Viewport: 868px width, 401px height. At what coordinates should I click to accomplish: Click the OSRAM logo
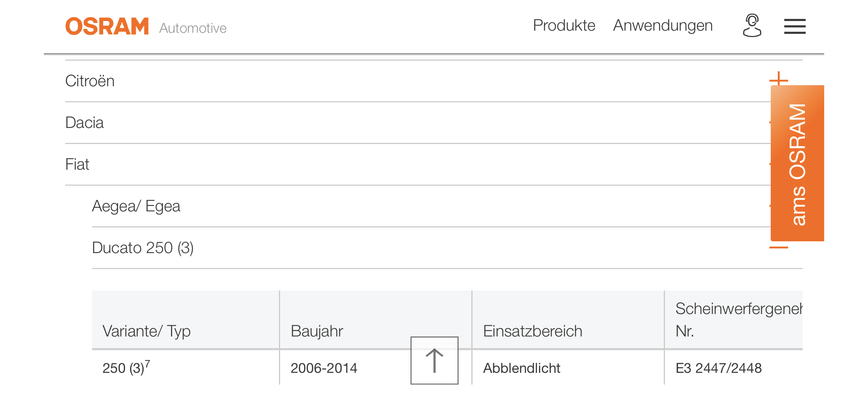click(x=107, y=26)
